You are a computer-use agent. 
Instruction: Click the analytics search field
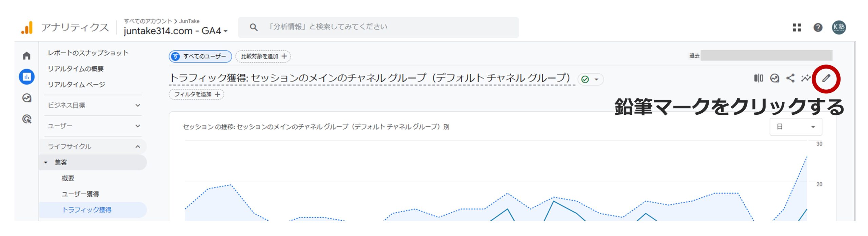(378, 27)
